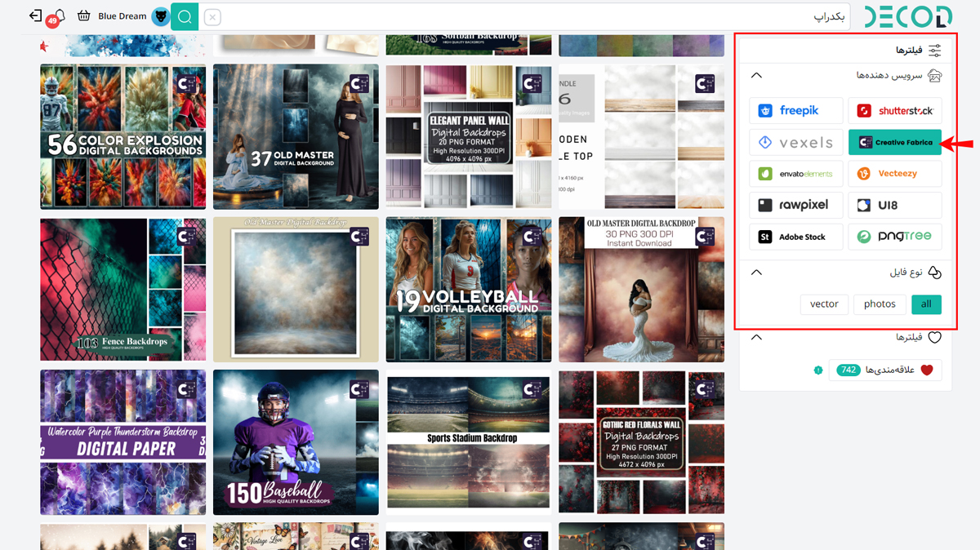
Task: Toggle the Vecteezy provider filter
Action: (895, 174)
